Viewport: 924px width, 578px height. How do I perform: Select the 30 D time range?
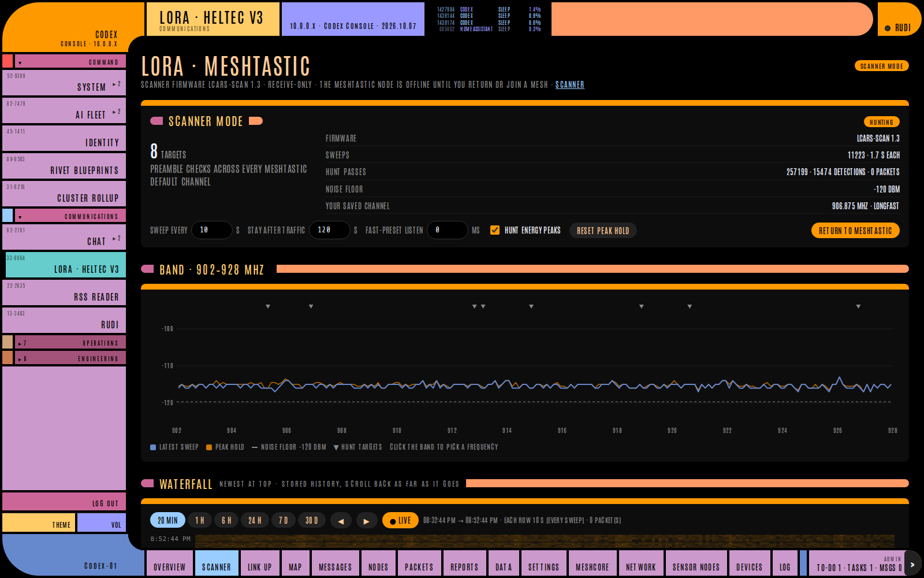(312, 521)
